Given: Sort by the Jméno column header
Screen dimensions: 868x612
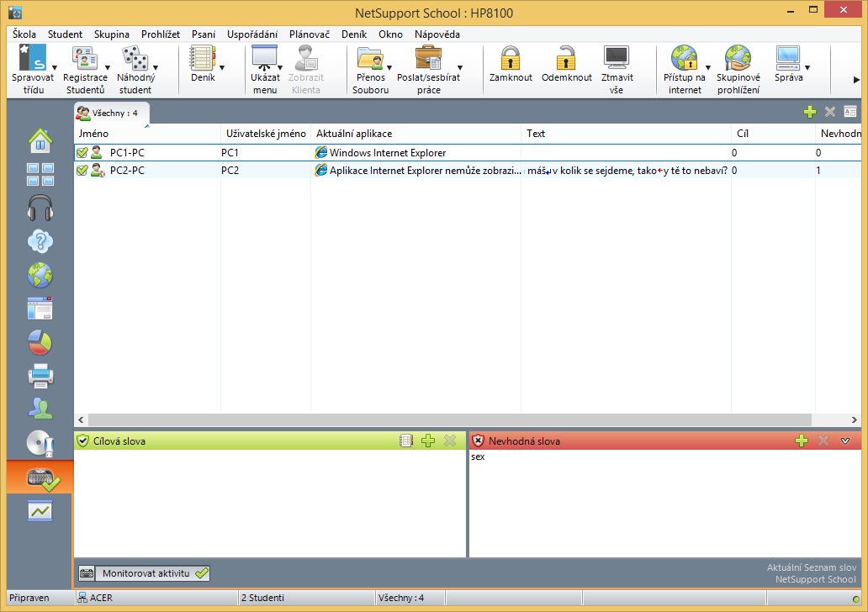Looking at the screenshot, I should coord(148,134).
